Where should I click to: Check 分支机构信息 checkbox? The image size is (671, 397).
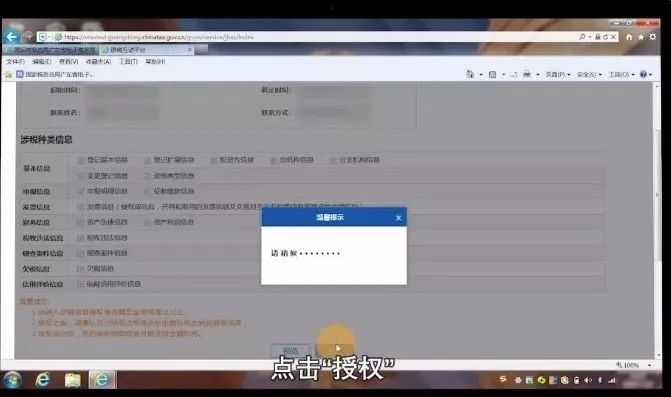coord(333,160)
